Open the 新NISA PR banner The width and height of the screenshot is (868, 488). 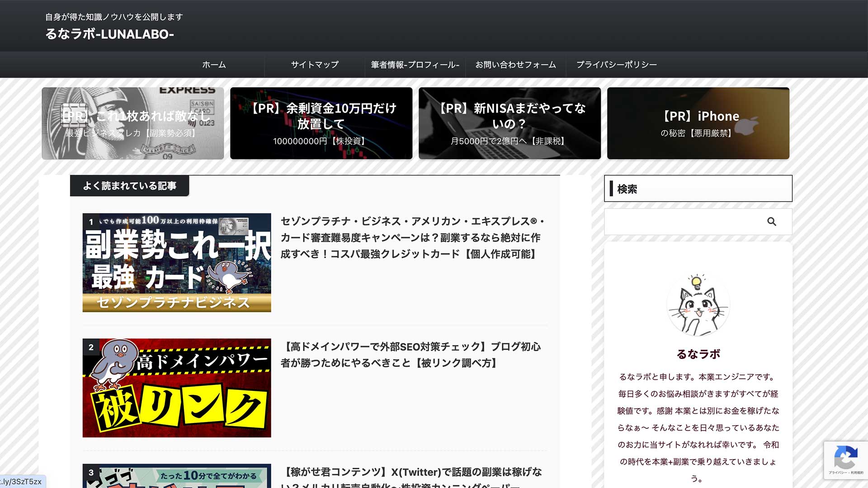coord(509,123)
